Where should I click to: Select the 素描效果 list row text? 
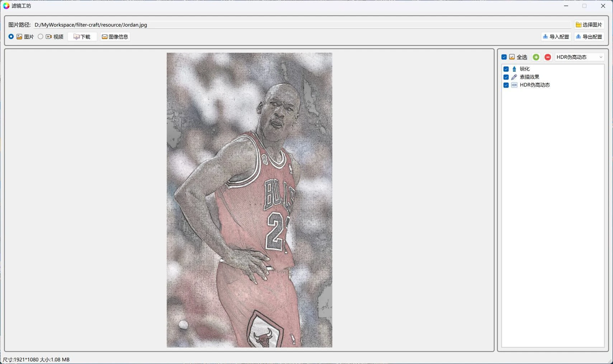(529, 77)
